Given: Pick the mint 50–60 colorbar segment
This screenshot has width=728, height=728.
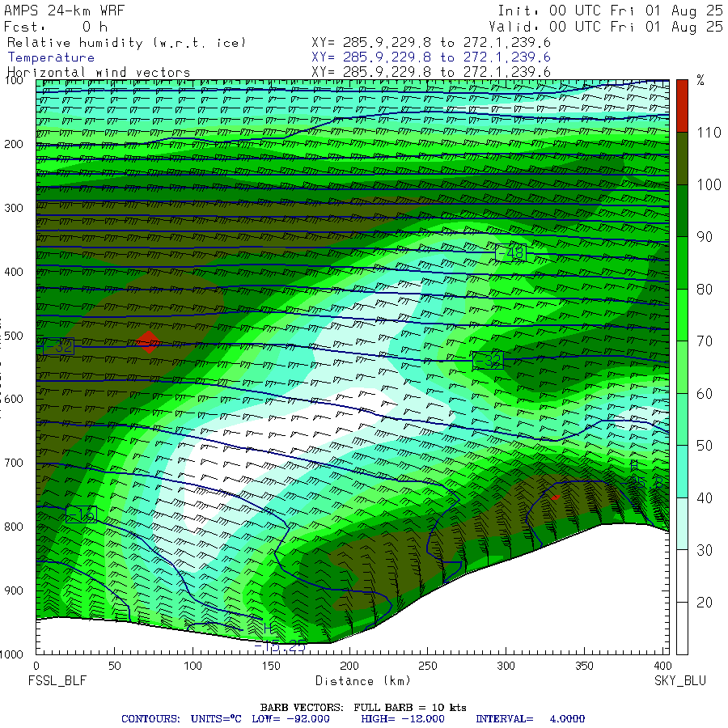Looking at the screenshot, I should 682,419.
